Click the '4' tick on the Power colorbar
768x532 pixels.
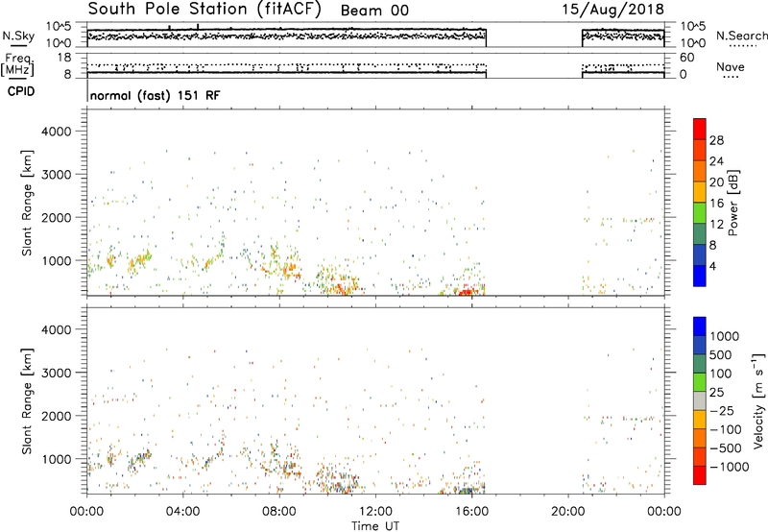tap(712, 266)
